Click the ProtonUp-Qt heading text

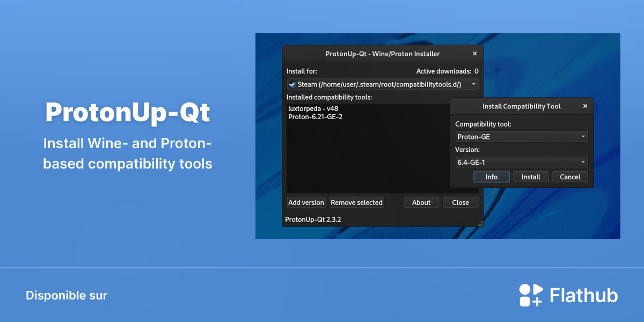(x=128, y=113)
